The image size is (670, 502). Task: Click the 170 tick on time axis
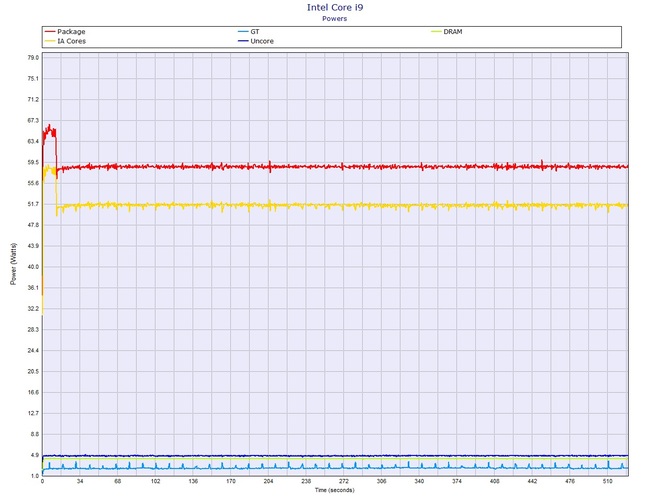click(x=231, y=481)
